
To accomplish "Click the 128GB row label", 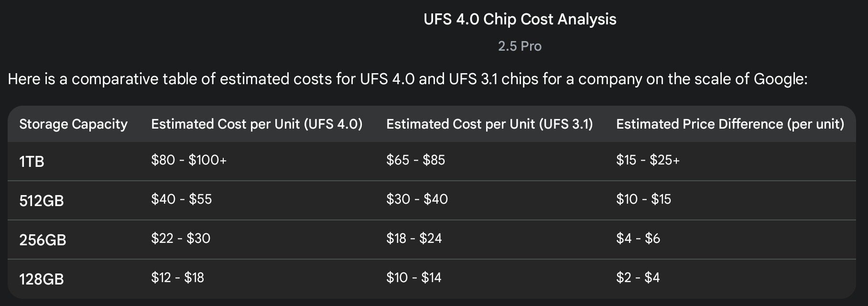I will 42,279.
